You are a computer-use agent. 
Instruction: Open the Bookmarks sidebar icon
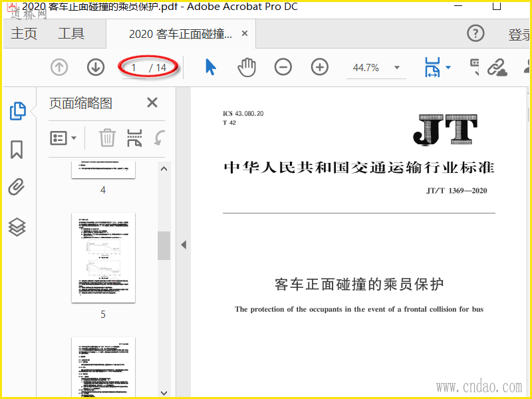click(17, 150)
